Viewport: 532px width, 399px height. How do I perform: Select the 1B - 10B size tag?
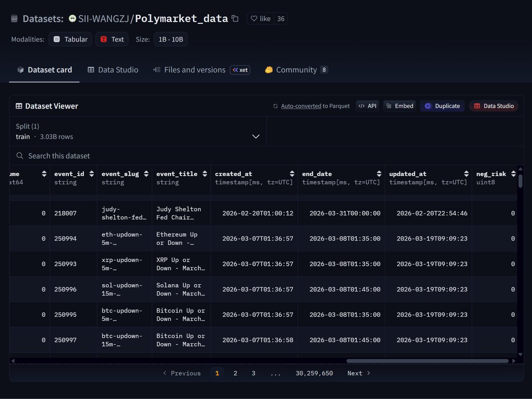pos(171,39)
